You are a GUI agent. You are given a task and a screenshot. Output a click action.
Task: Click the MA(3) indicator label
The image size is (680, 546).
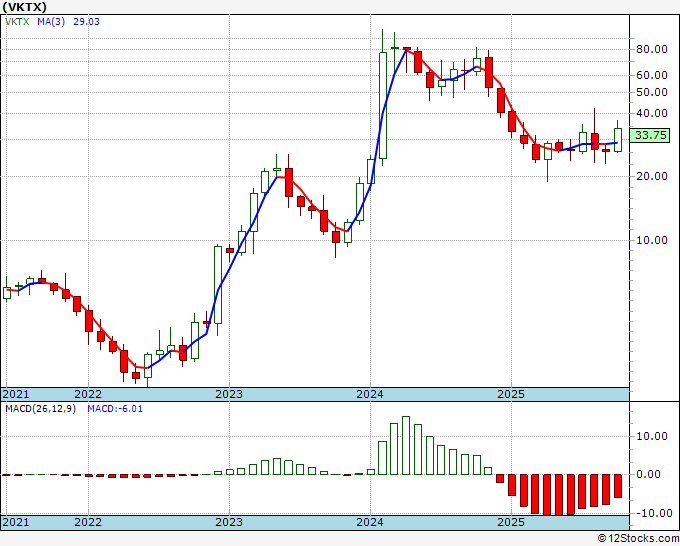51,22
